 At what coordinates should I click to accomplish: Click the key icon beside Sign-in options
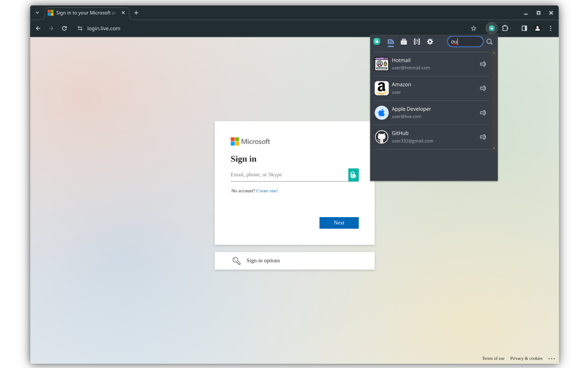tap(237, 261)
